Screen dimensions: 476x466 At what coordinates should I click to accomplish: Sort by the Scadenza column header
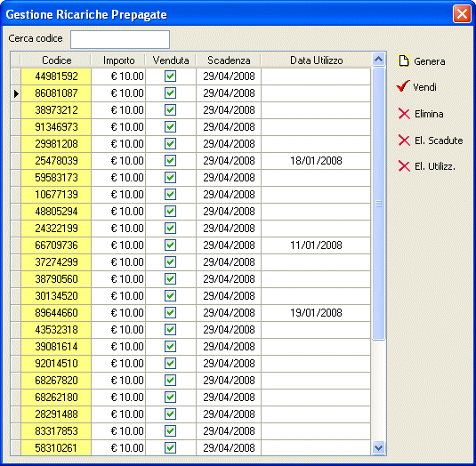tap(229, 60)
